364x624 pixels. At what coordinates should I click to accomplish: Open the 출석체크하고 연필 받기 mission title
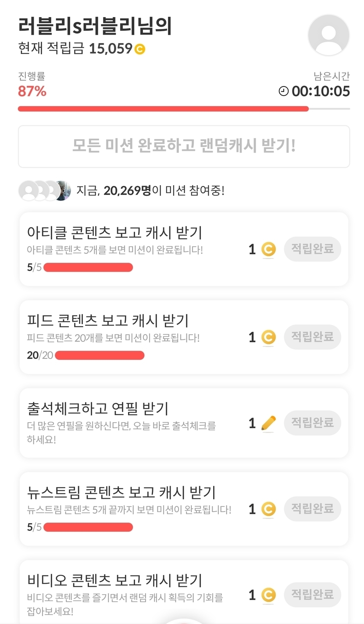click(98, 409)
